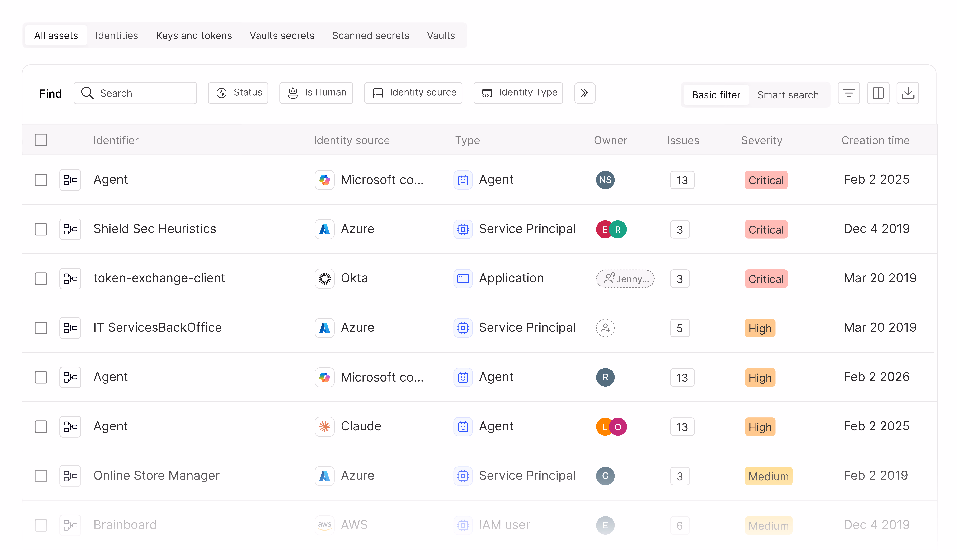This screenshot has height=560, width=957.
Task: Click the graph icon in Shield Sec Heuristics row
Action: pyautogui.click(x=70, y=229)
